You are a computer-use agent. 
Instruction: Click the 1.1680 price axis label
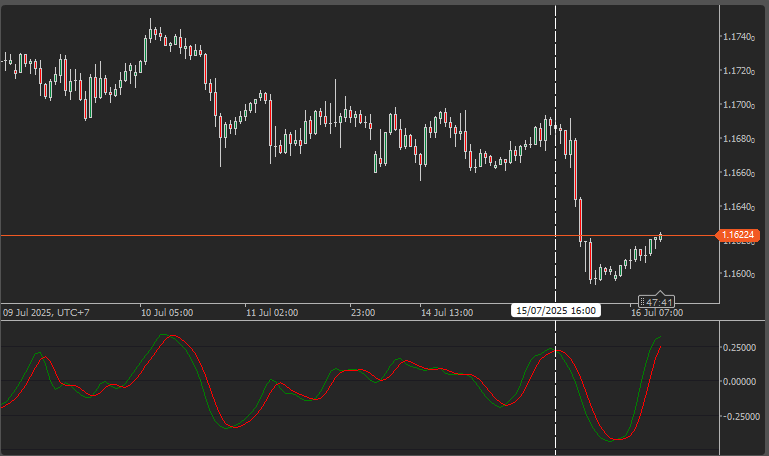pos(739,139)
